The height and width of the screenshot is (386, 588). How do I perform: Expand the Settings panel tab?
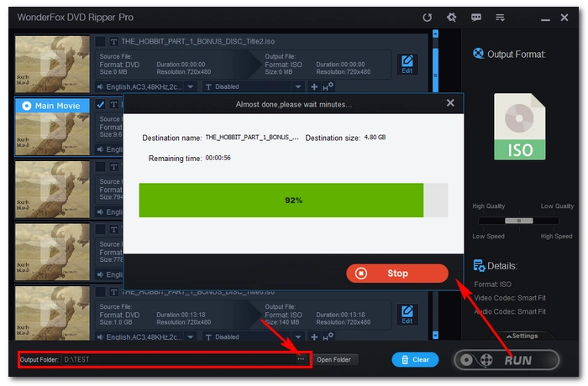(x=522, y=336)
